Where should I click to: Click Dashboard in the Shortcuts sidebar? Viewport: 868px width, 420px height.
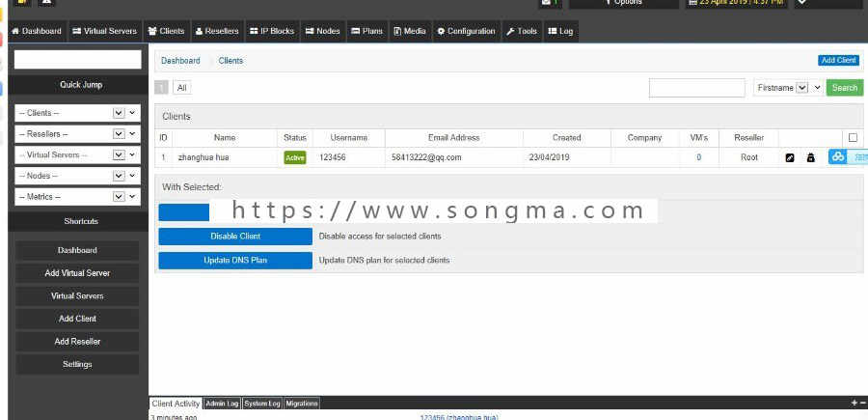coord(77,250)
